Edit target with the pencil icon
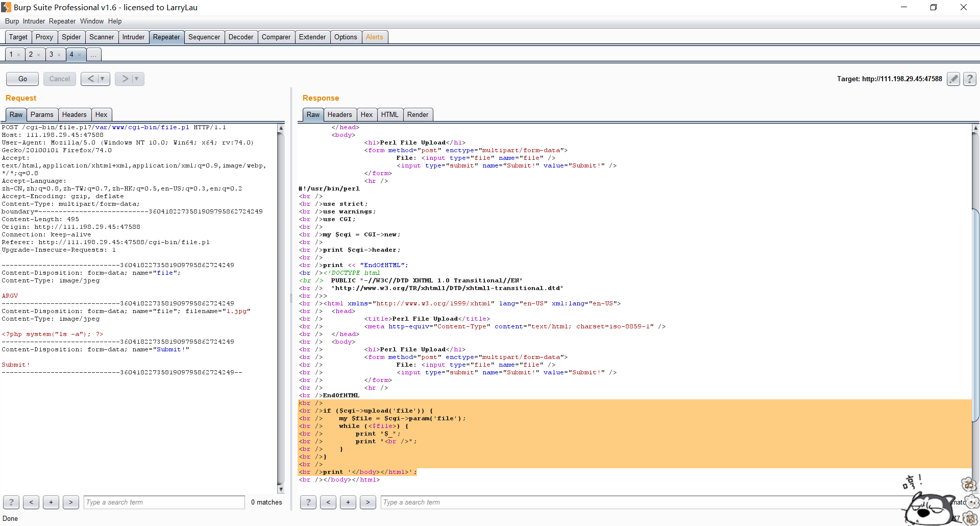 [953, 79]
